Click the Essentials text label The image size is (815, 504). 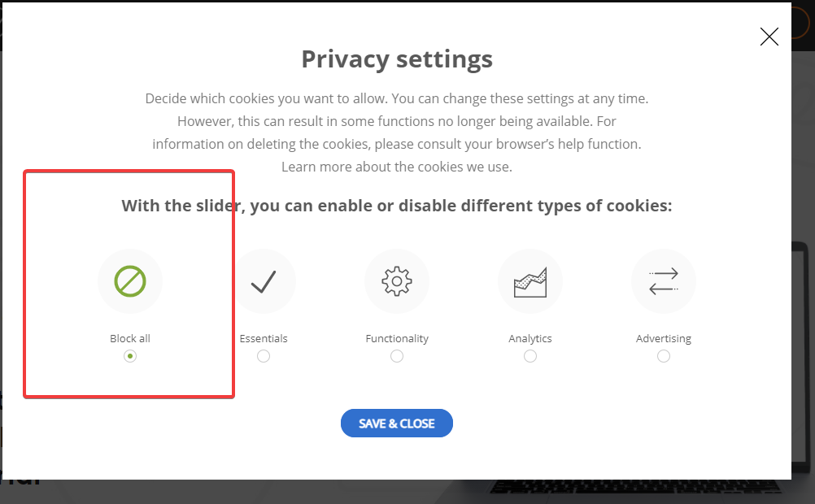tap(264, 338)
